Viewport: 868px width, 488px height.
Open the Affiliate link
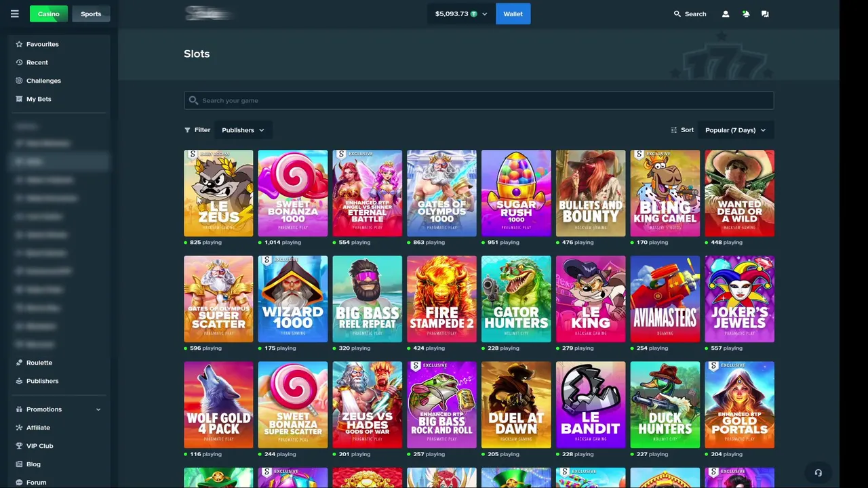point(38,428)
